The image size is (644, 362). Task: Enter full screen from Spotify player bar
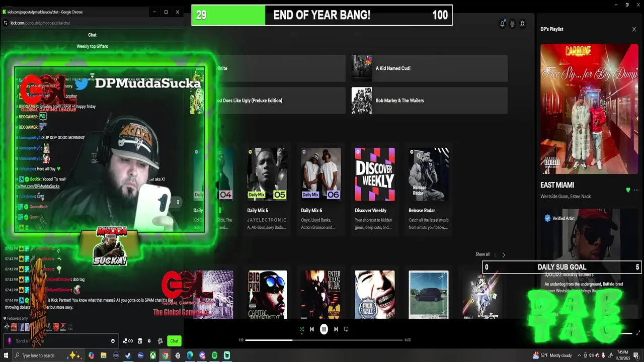pyautogui.click(x=638, y=333)
